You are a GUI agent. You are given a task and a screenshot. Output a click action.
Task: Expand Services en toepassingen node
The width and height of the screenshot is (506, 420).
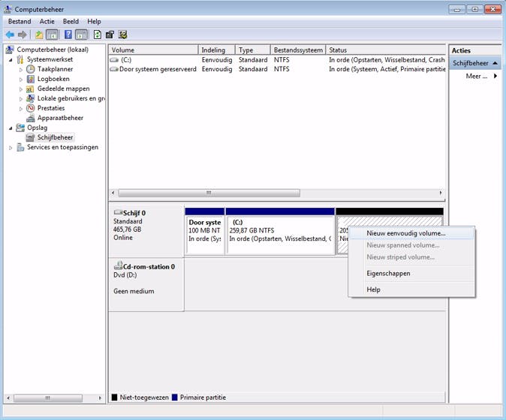click(11, 148)
